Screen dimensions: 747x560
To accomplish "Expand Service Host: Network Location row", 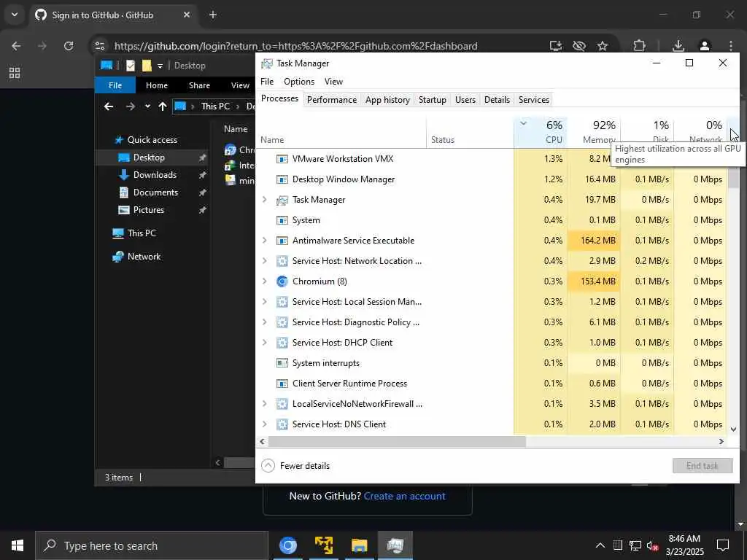I will (x=264, y=261).
